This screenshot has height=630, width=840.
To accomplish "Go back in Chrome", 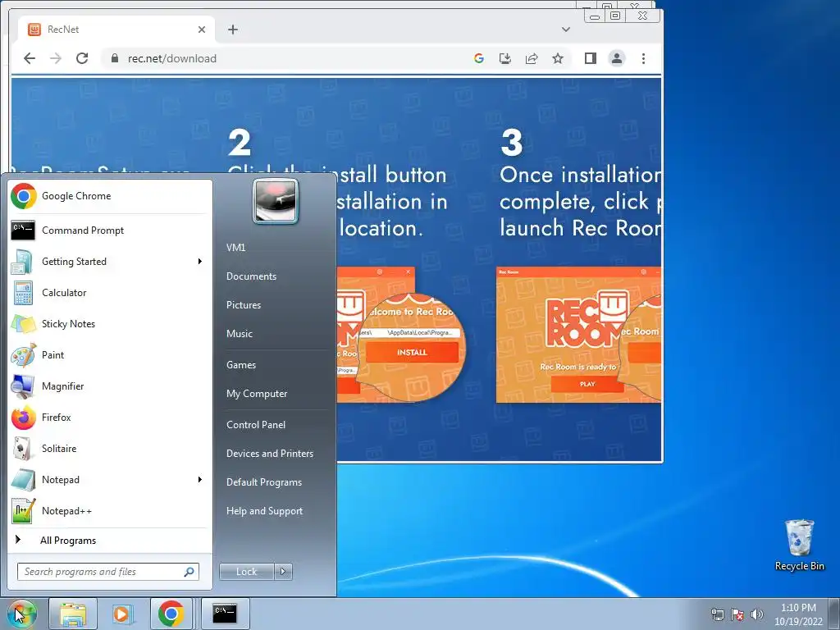I will (x=30, y=58).
